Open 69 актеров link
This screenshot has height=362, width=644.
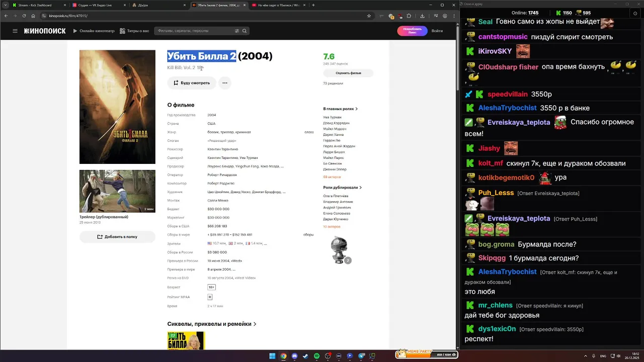pyautogui.click(x=332, y=177)
